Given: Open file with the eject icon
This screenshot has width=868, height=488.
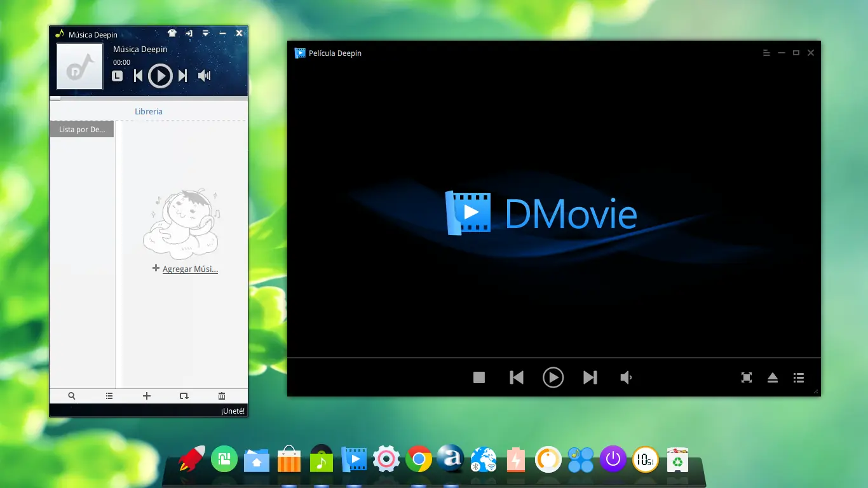Looking at the screenshot, I should tap(773, 377).
